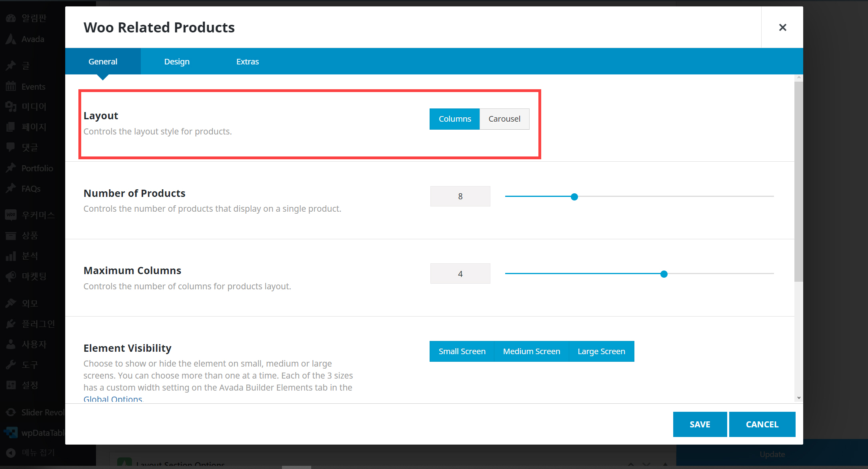Click the Slider Revolution refresh icon
868x469 pixels.
[x=11, y=412]
